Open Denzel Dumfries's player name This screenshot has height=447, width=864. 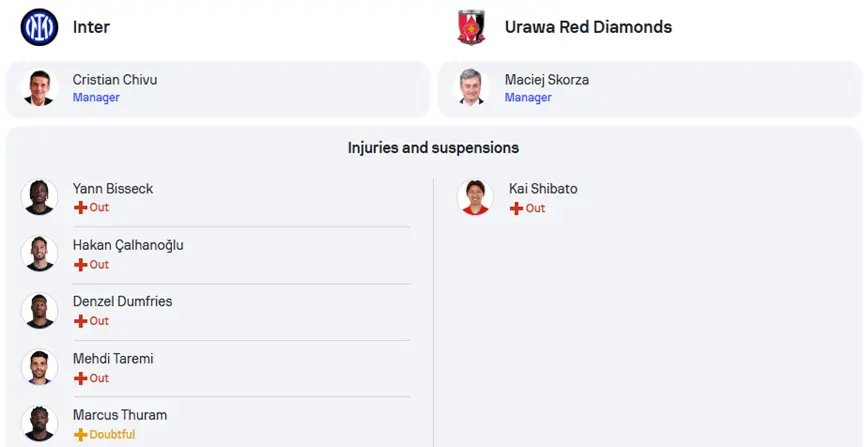[x=122, y=301]
